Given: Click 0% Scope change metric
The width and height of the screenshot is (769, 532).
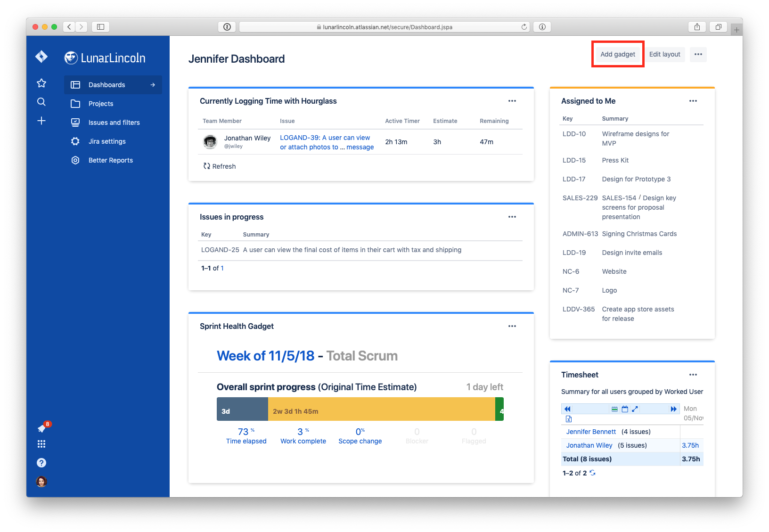Looking at the screenshot, I should (360, 436).
